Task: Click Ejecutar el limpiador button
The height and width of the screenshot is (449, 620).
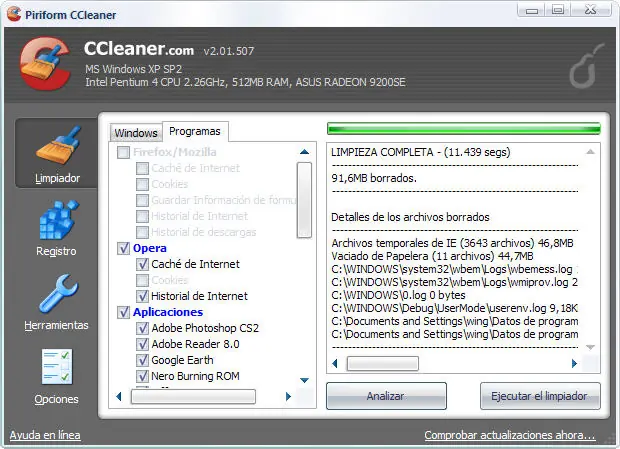Action: click(540, 396)
